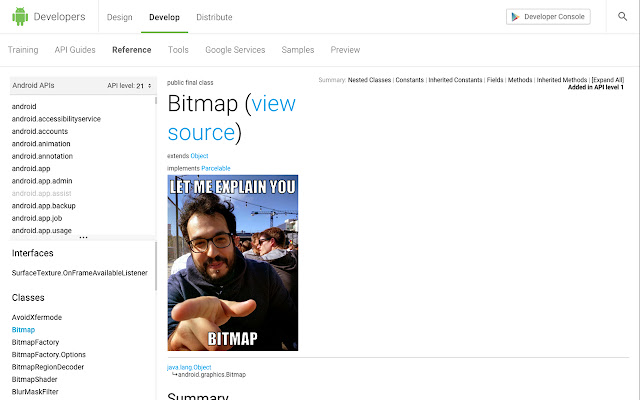Open greyed android.app.assist package
Image resolution: width=640 pixels, height=400 pixels.
[x=42, y=193]
